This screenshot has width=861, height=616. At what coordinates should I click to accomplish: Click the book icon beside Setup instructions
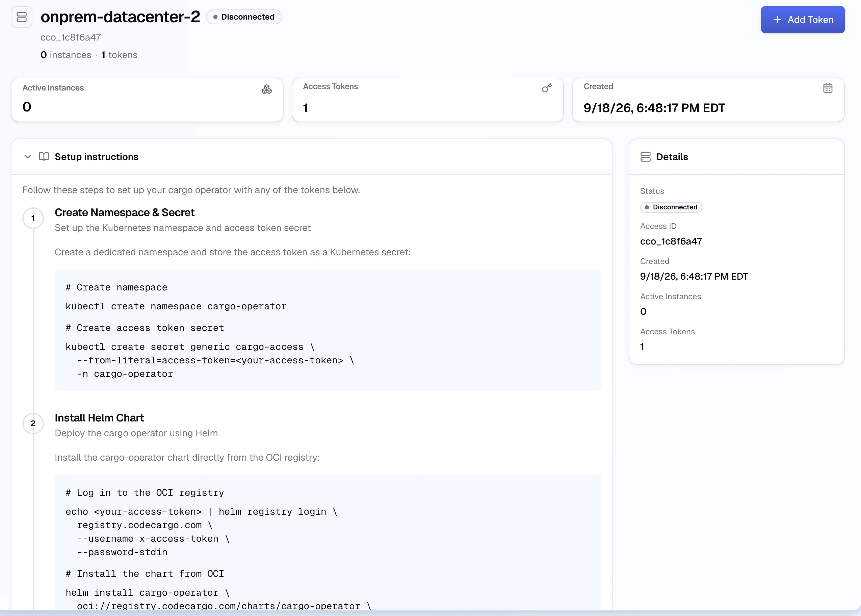(x=44, y=157)
